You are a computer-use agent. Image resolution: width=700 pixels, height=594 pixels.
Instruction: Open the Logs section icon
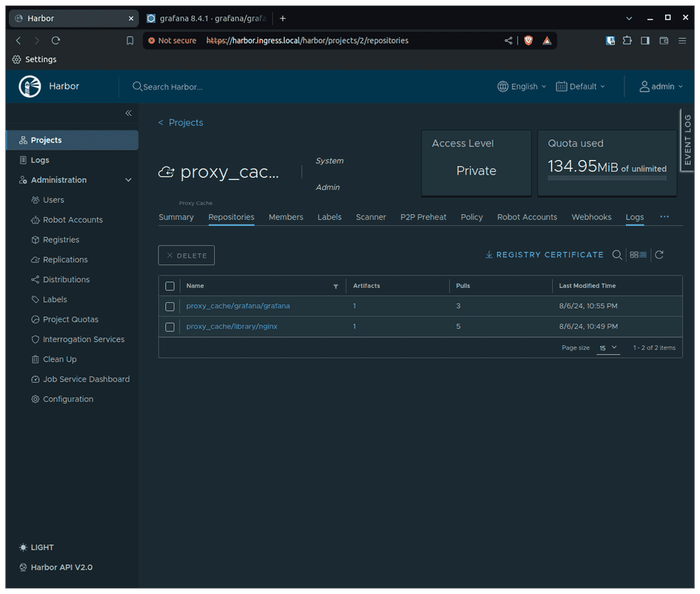point(22,159)
